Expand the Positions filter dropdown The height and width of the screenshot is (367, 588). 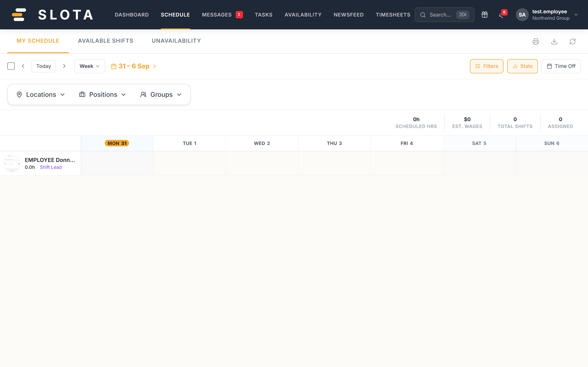102,95
